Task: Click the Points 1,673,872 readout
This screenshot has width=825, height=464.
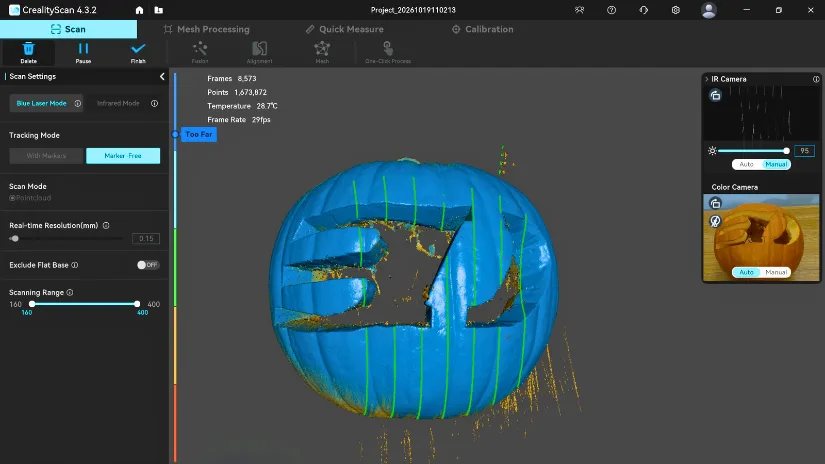Action: (x=237, y=92)
